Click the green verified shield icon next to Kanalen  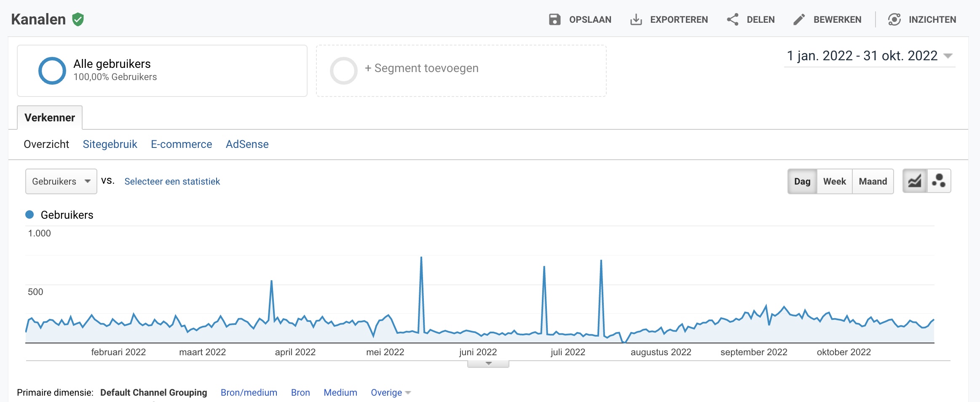[x=78, y=19]
